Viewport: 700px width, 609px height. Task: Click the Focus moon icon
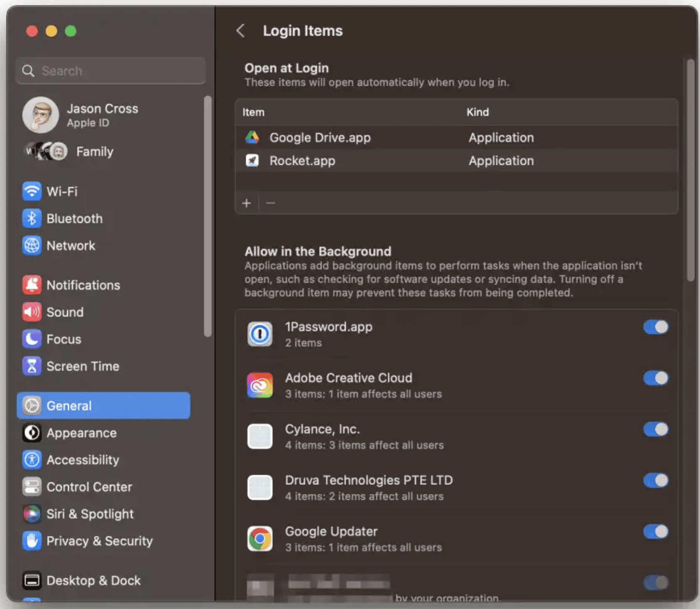[32, 339]
